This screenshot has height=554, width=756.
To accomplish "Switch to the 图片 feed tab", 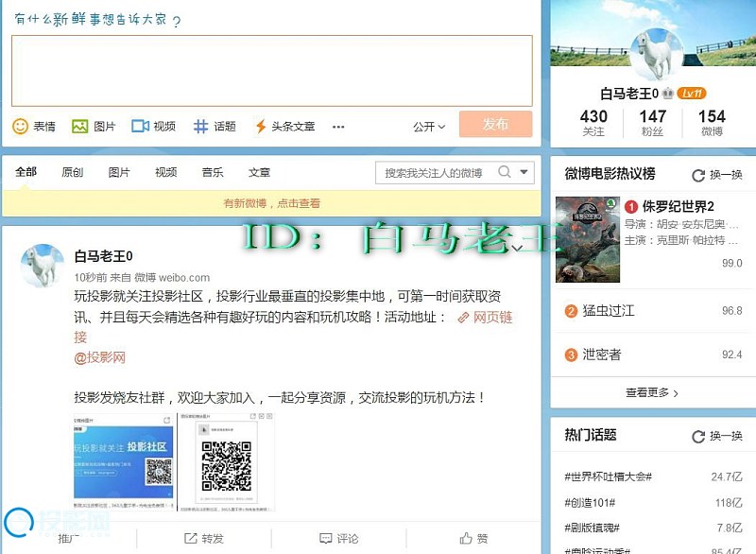I will coord(119,172).
